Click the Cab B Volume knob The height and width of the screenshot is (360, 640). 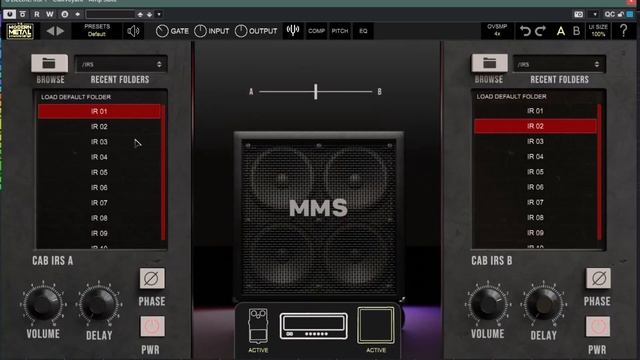pyautogui.click(x=487, y=304)
